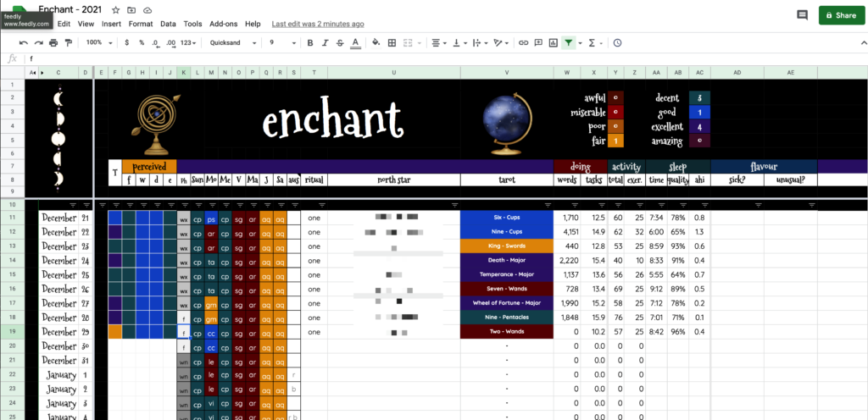The width and height of the screenshot is (868, 420).
Task: Move document to a folder
Action: point(131,10)
